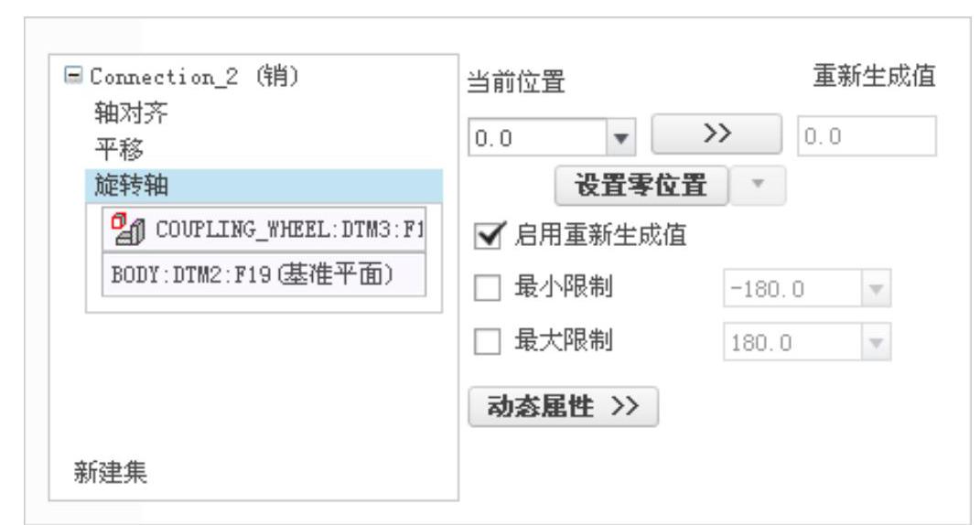Collapse the Connection_2 tree node

tap(73, 76)
